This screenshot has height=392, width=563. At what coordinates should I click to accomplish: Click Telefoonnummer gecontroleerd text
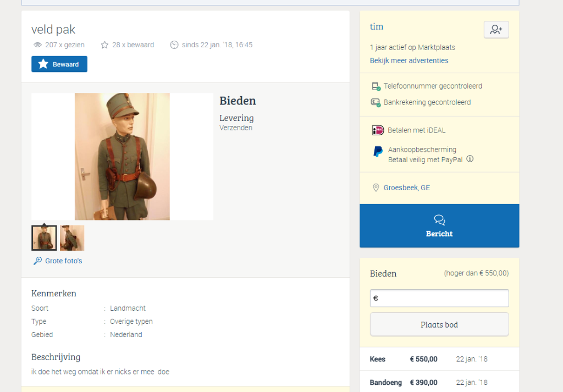click(x=433, y=86)
